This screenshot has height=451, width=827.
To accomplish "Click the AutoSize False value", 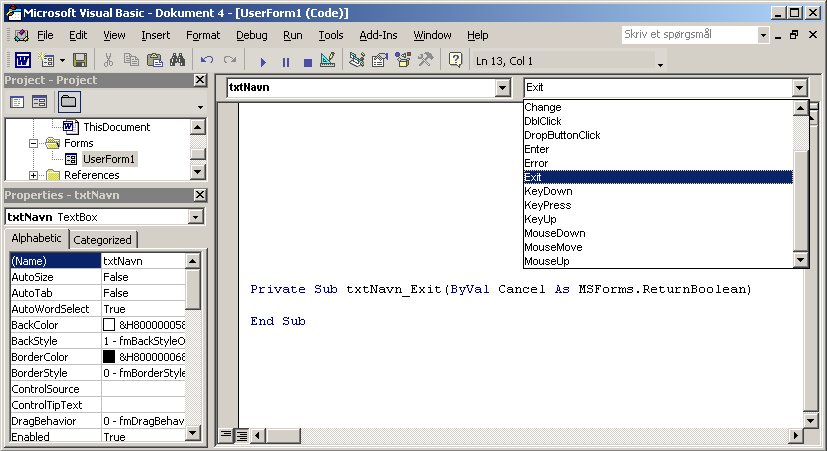I will click(143, 277).
